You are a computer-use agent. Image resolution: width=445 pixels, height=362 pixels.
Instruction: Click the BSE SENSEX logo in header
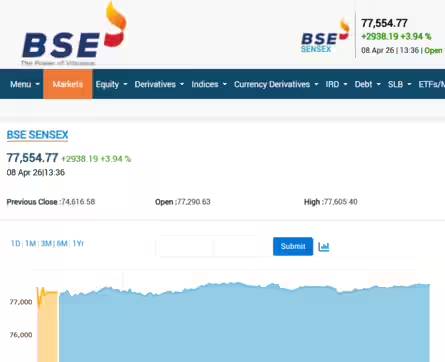(325, 36)
